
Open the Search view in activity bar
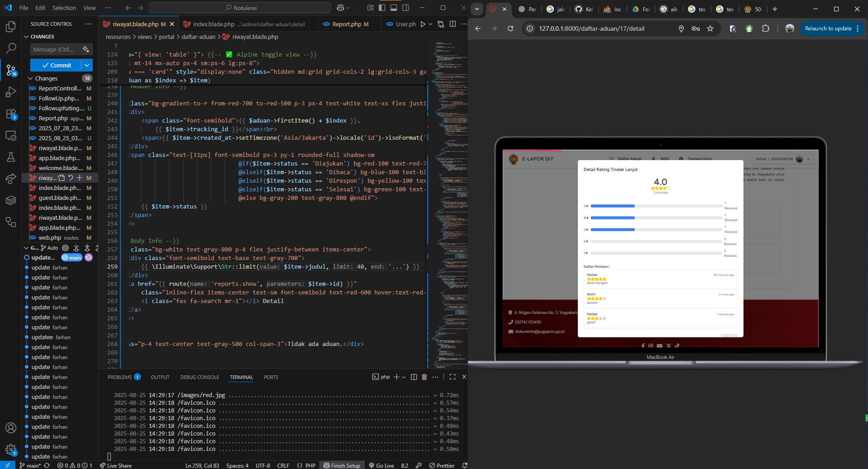click(x=11, y=48)
